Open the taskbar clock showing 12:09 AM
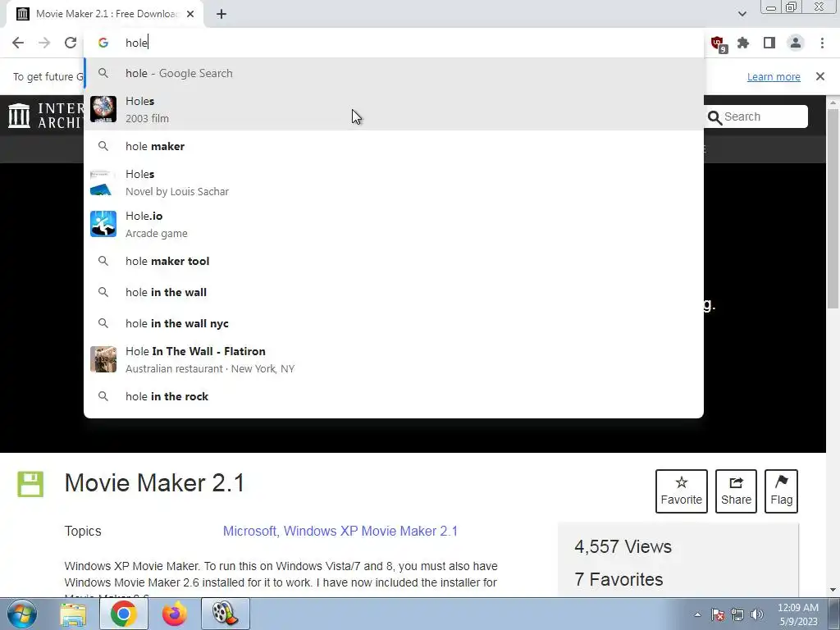This screenshot has width=840, height=630. pos(798,614)
